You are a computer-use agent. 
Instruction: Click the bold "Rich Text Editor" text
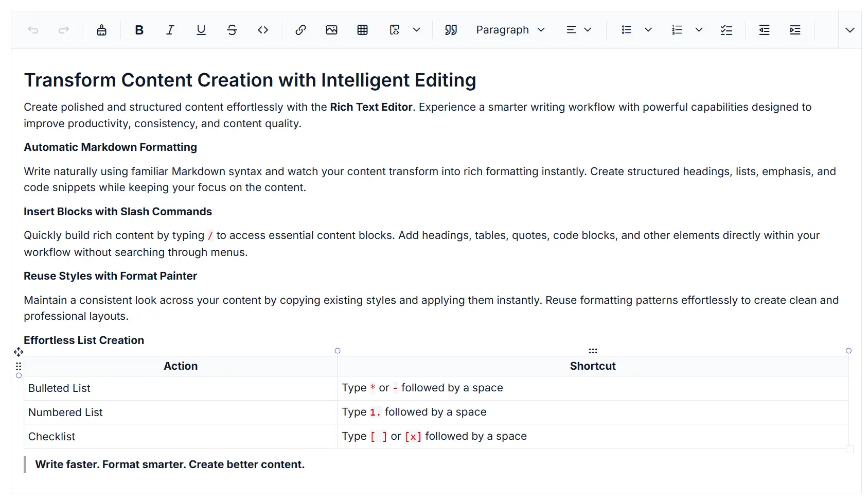click(x=371, y=107)
